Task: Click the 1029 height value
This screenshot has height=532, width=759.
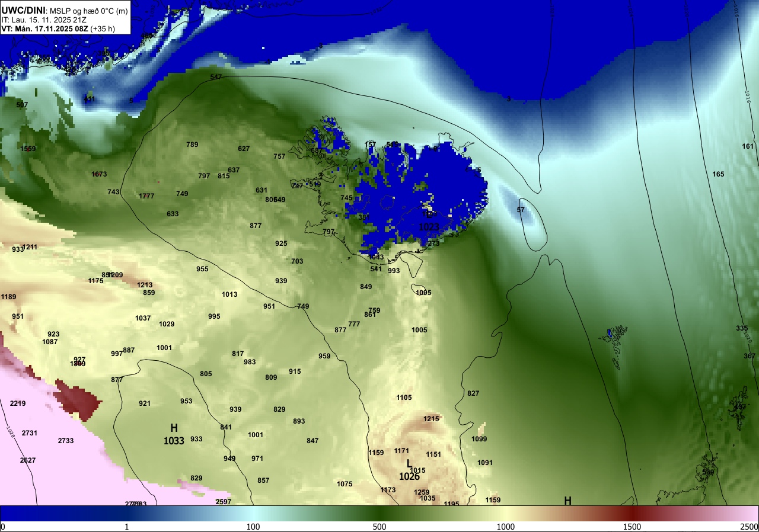Action: click(167, 324)
